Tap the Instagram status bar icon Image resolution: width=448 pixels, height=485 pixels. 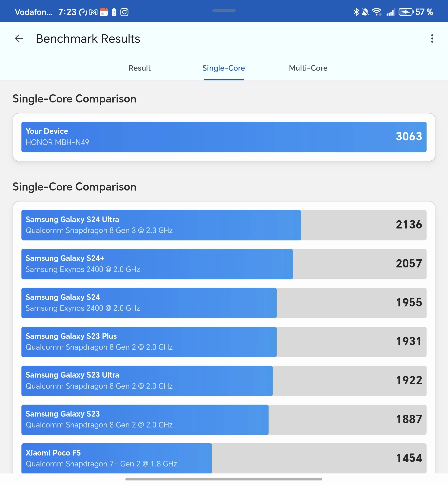[124, 12]
